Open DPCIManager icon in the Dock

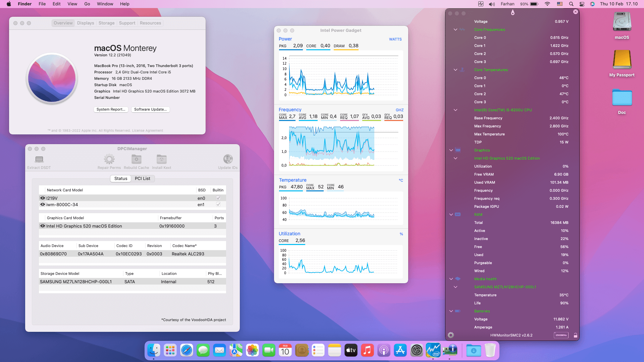tap(449, 351)
